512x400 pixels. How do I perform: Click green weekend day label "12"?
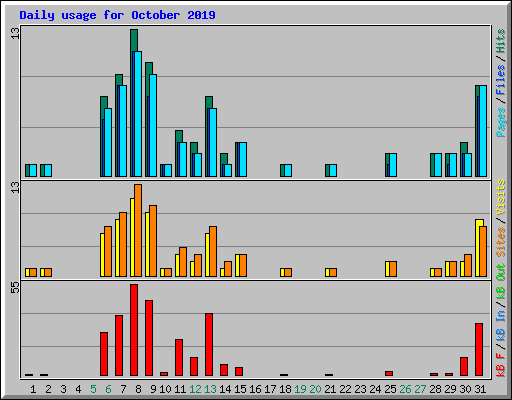pos(195,389)
